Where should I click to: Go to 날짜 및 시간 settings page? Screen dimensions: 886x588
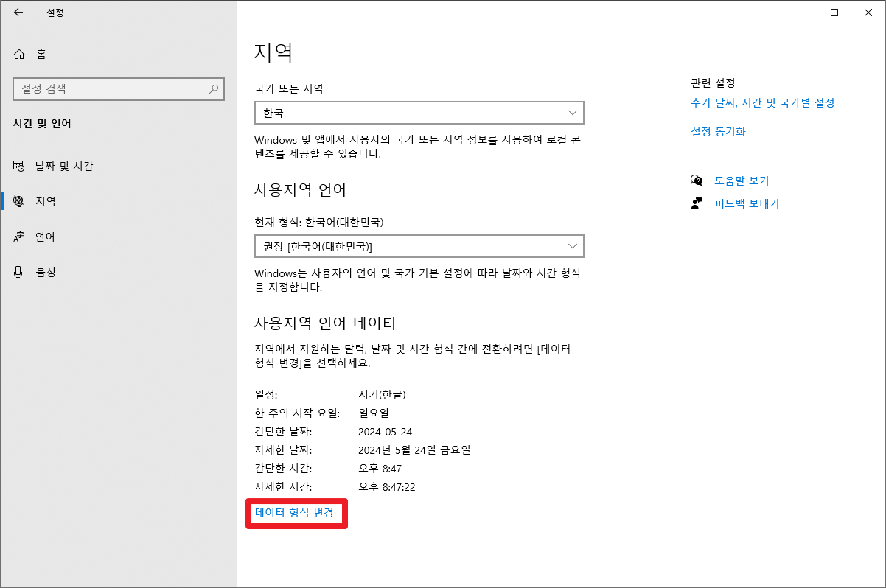click(x=118, y=167)
